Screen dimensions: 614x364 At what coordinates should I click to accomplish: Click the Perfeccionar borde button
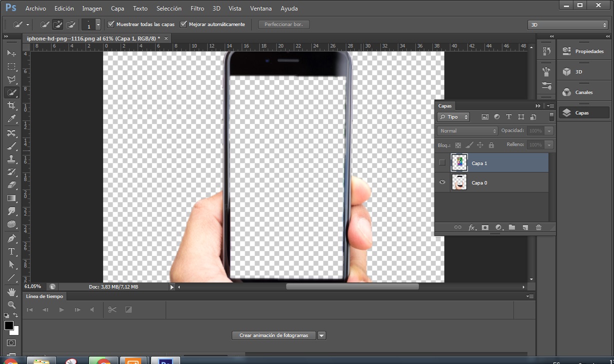pos(284,24)
